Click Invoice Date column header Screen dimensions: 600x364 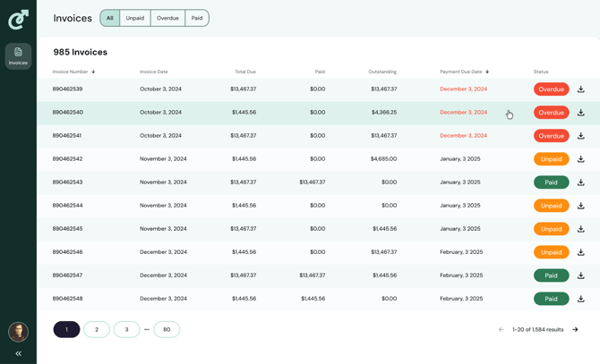tap(154, 72)
